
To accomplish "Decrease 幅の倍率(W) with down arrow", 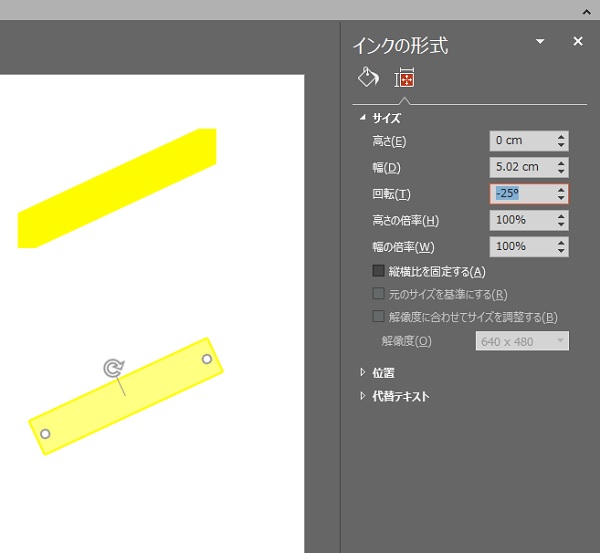I will (x=561, y=251).
